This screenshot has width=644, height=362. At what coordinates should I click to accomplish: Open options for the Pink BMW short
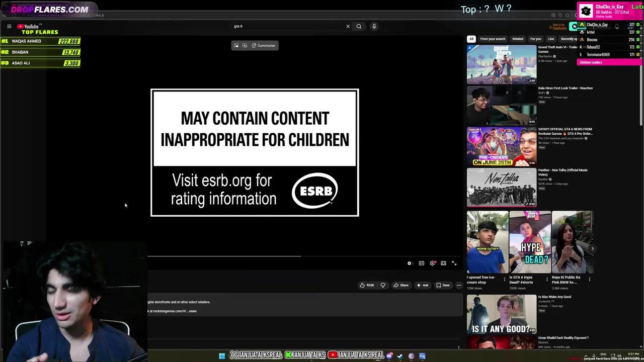point(589,279)
